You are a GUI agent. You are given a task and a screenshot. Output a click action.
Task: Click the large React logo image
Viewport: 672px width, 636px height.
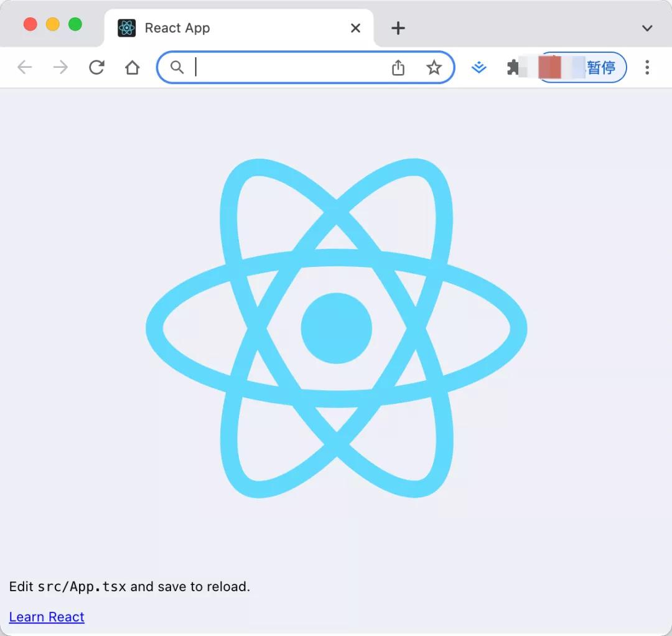337,329
